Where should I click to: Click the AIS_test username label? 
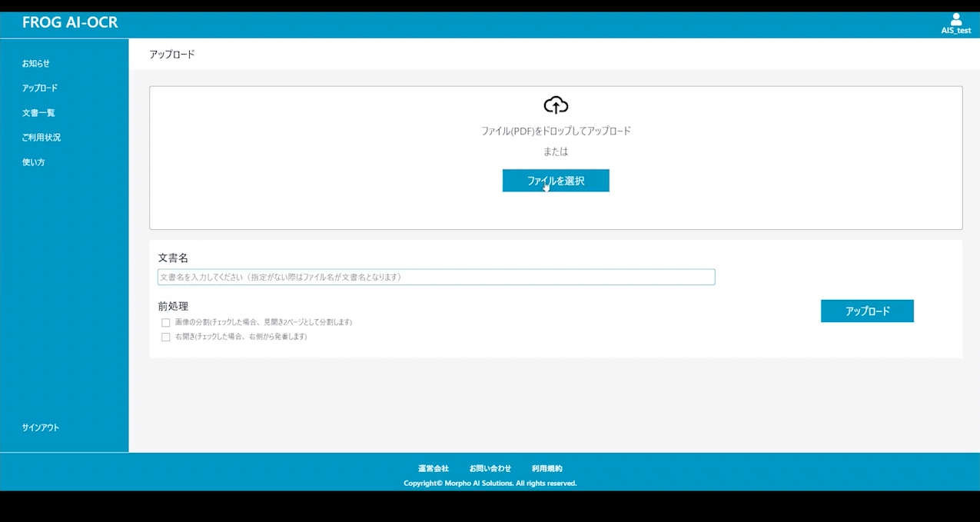(x=956, y=31)
